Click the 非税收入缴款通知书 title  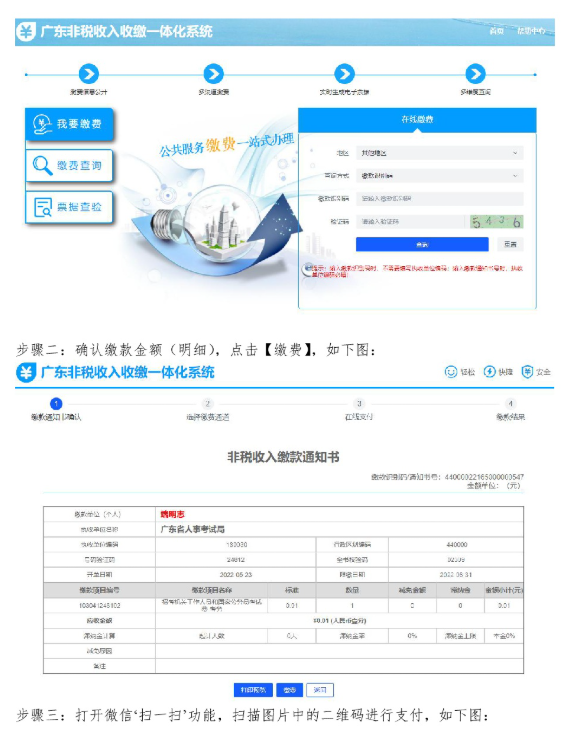tap(283, 457)
